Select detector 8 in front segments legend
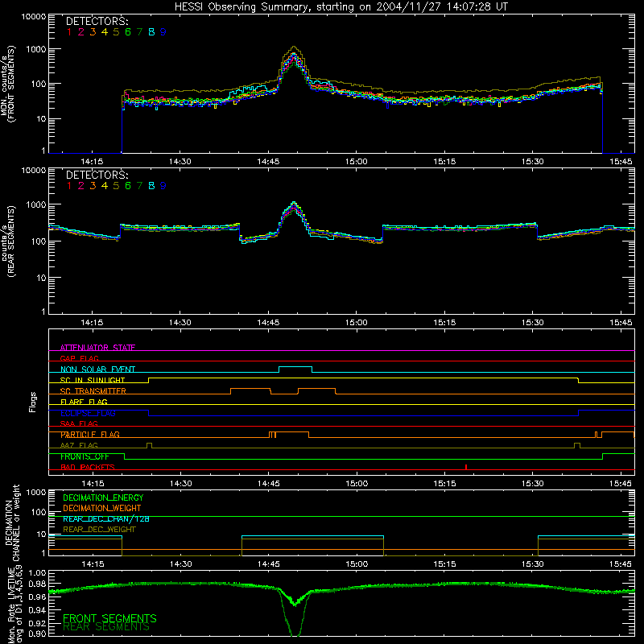Image resolution: width=644 pixels, height=644 pixels. [x=151, y=32]
